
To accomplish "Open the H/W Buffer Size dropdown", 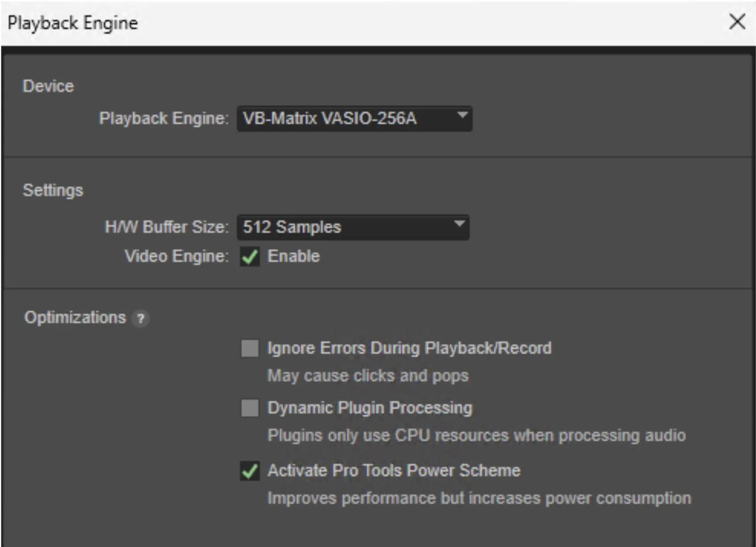I will [x=353, y=227].
